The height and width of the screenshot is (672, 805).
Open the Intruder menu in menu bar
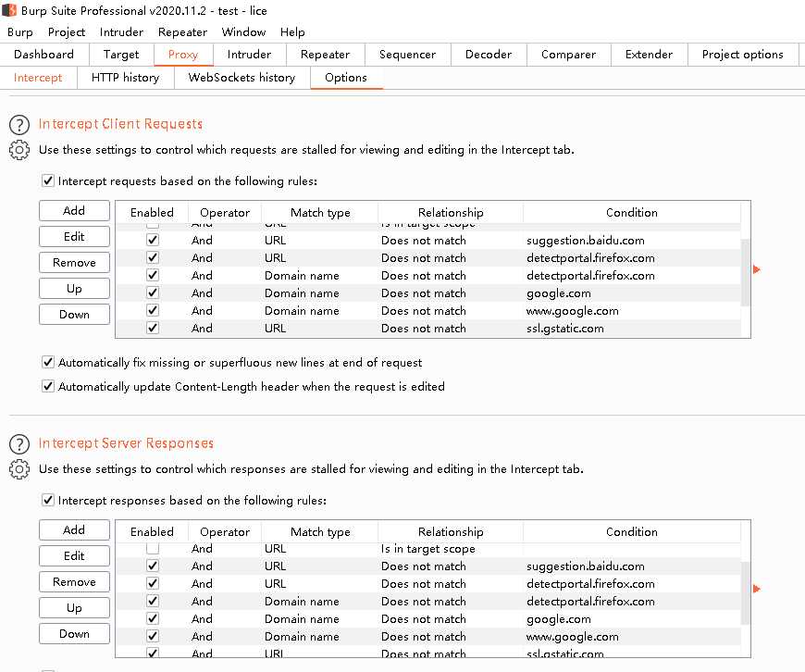[121, 31]
